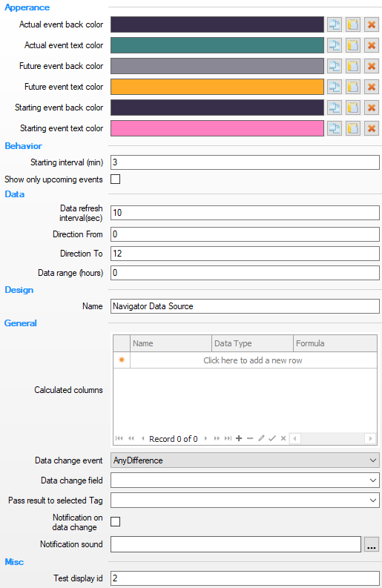382x588 pixels.
Task: Jump to previous page in record navigator
Action: (131, 438)
